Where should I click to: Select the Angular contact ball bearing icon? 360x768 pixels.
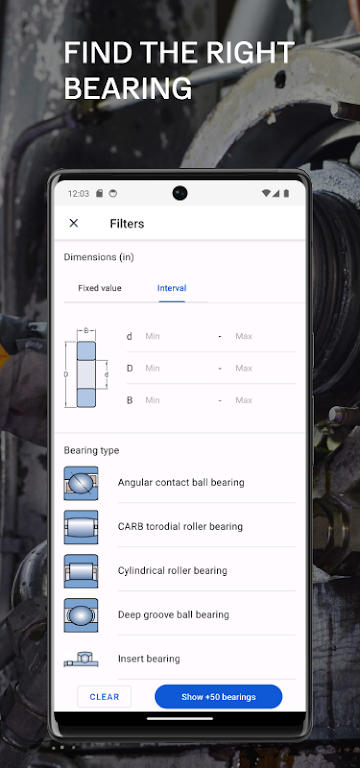[x=81, y=483]
